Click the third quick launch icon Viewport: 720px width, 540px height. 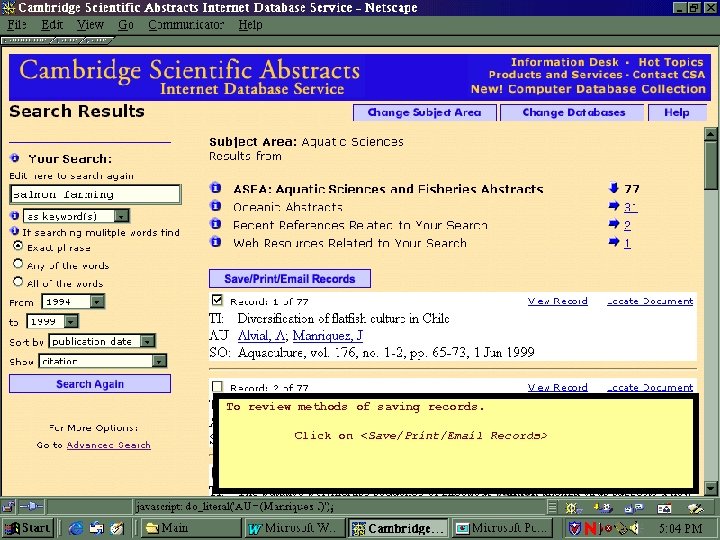(x=117, y=529)
